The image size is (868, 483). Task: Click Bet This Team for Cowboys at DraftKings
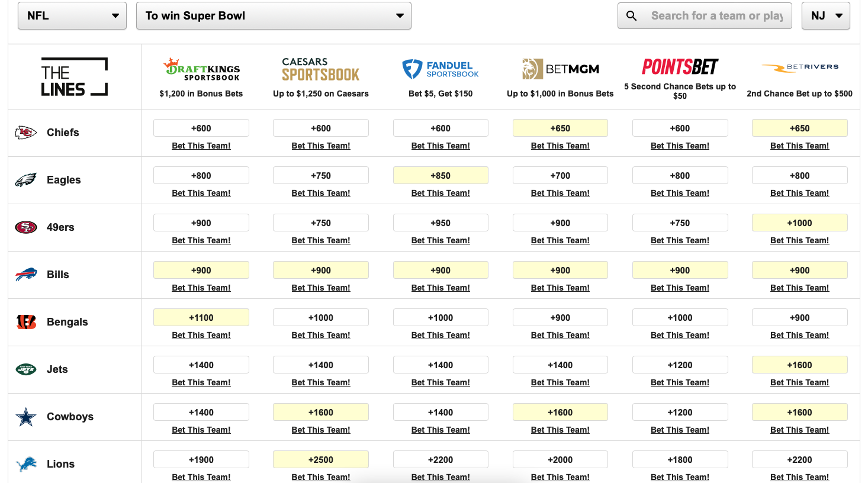[201, 430]
